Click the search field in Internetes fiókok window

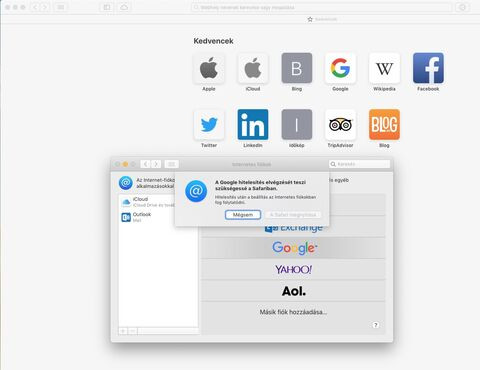click(x=359, y=164)
